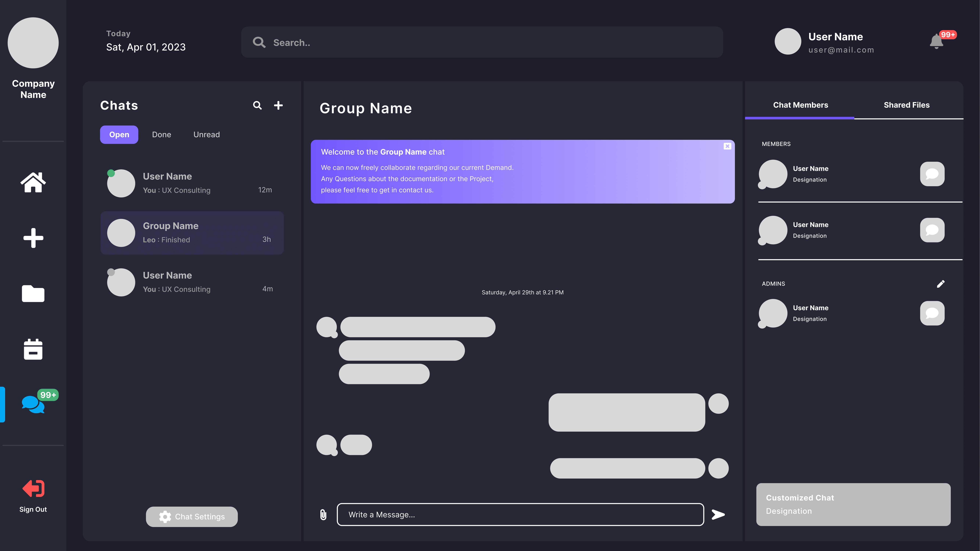The height and width of the screenshot is (551, 980).
Task: Switch to the Chat Members tab
Action: [800, 105]
